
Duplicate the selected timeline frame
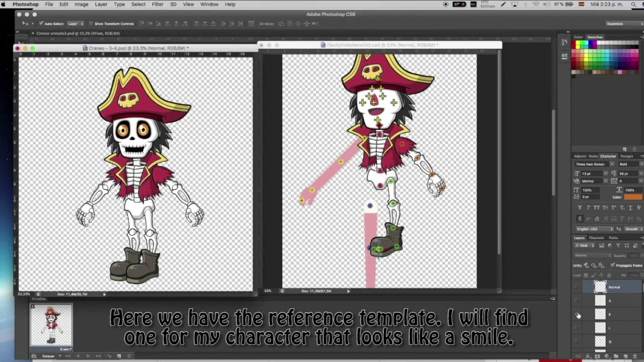[119, 356]
